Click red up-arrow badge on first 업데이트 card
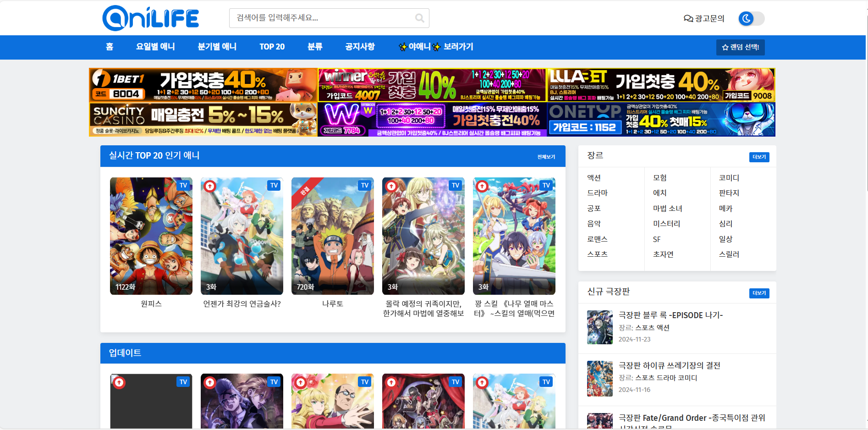The height and width of the screenshot is (430, 868). coord(119,382)
